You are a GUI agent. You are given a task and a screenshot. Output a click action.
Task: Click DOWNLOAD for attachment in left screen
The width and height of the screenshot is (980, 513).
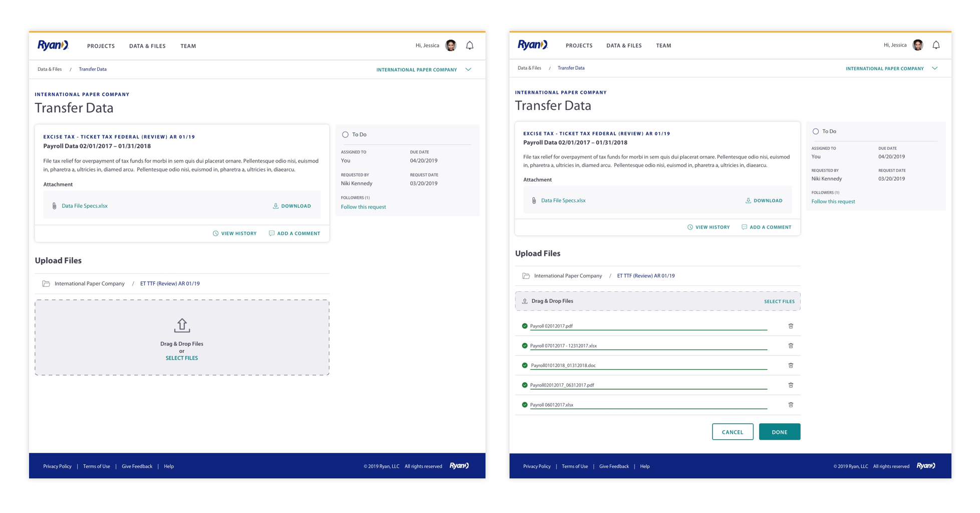click(x=292, y=206)
